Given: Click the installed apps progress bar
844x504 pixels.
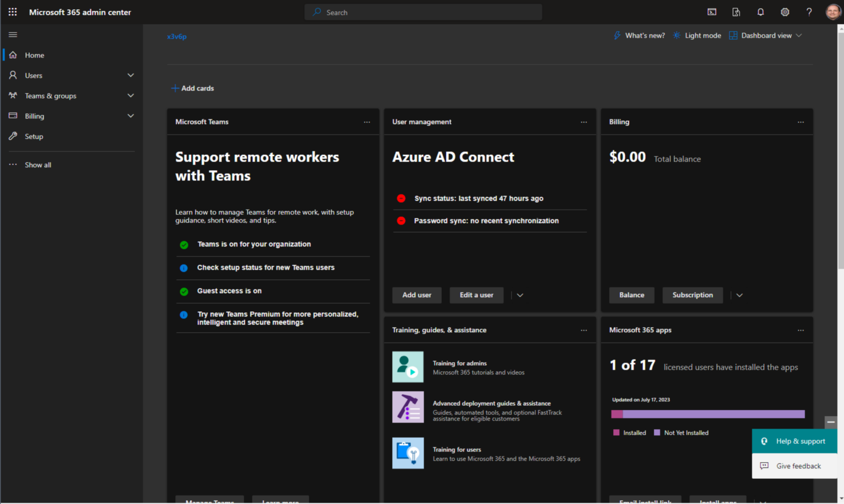Looking at the screenshot, I should tap(707, 414).
